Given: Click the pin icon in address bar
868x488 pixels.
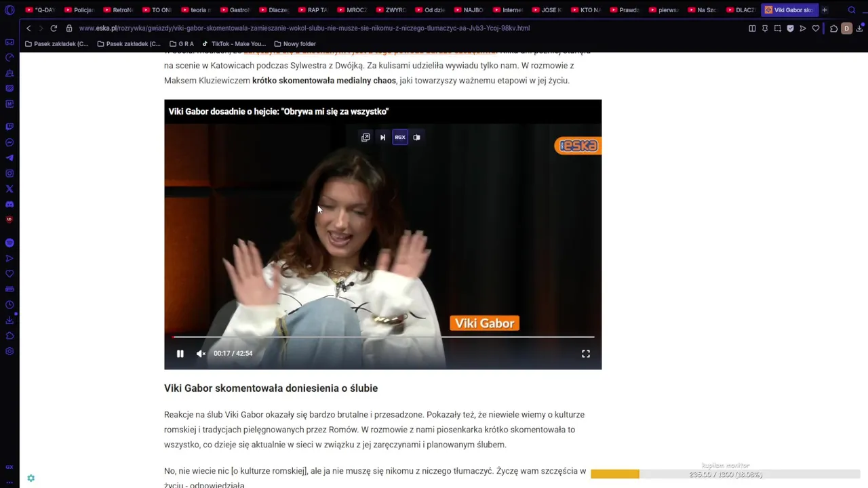Looking at the screenshot, I should [765, 28].
